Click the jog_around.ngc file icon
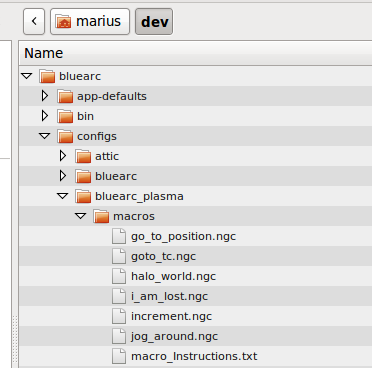 pyautogui.click(x=119, y=336)
